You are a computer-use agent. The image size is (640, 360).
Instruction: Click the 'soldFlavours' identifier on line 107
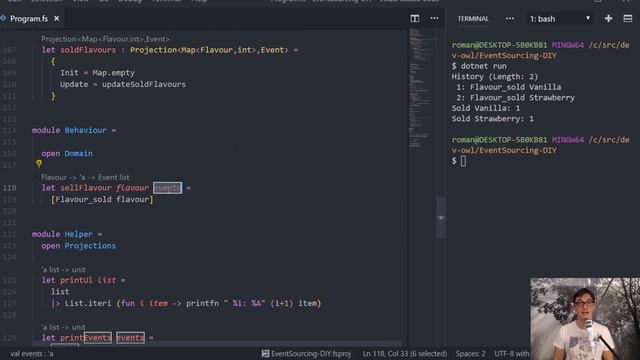point(88,50)
